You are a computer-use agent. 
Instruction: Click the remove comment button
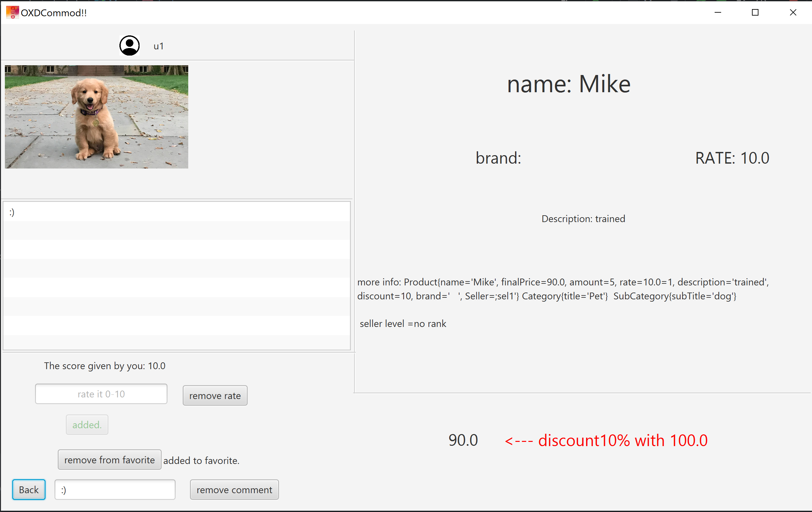click(234, 489)
